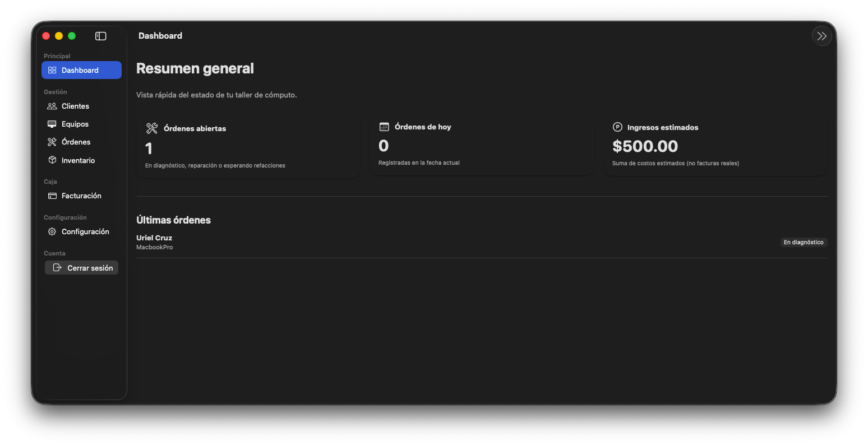Viewport: 868px width, 446px height.
Task: Click the Órdenes wrench icon in sidebar
Action: click(52, 142)
